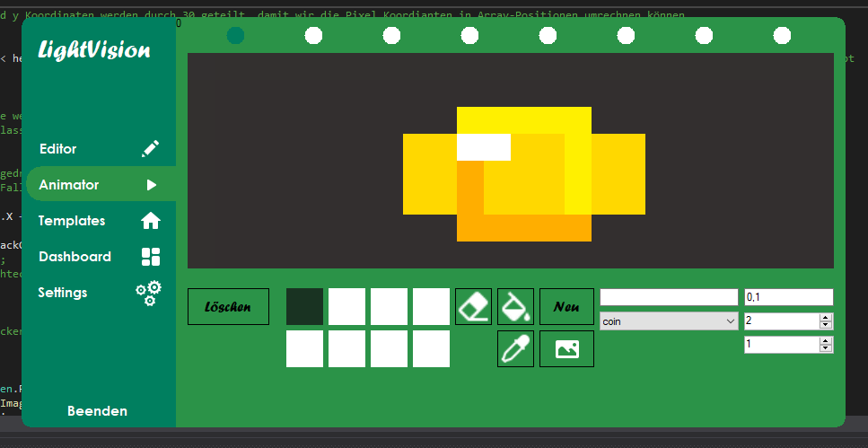Image resolution: width=868 pixels, height=448 pixels.
Task: Select the third frame dot
Action: (392, 35)
